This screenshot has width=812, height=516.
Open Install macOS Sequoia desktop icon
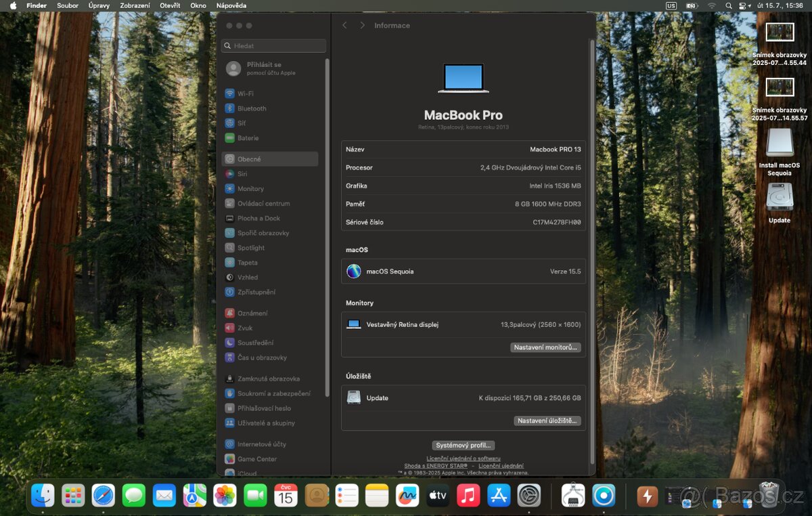coord(780,152)
